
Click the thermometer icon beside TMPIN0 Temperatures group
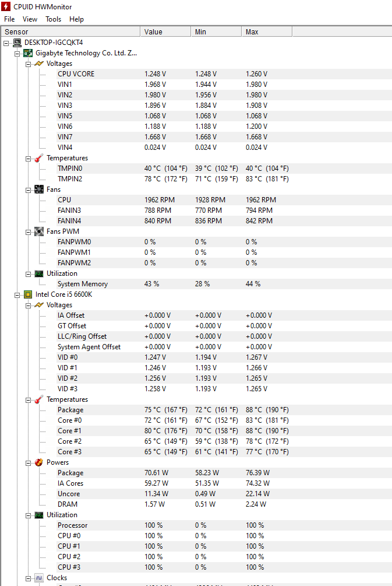(39, 158)
